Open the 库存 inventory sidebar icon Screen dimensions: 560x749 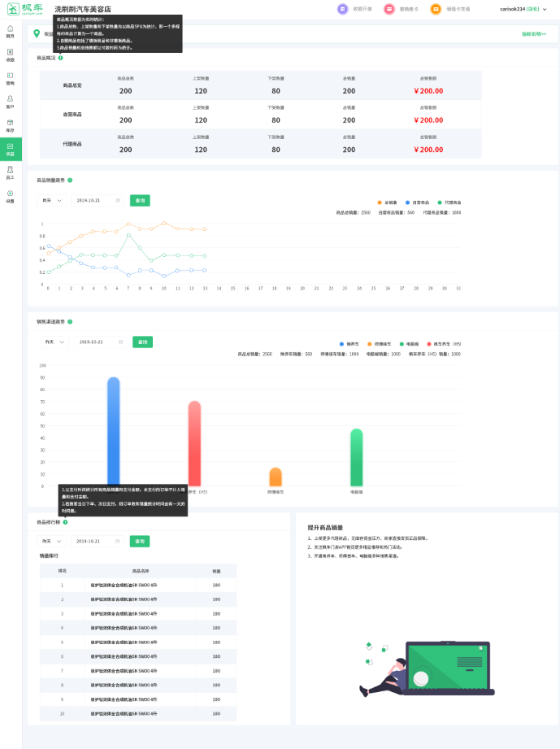click(10, 124)
